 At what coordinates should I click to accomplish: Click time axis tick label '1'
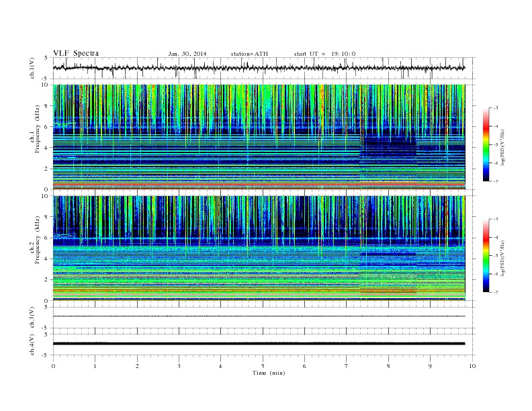point(95,366)
